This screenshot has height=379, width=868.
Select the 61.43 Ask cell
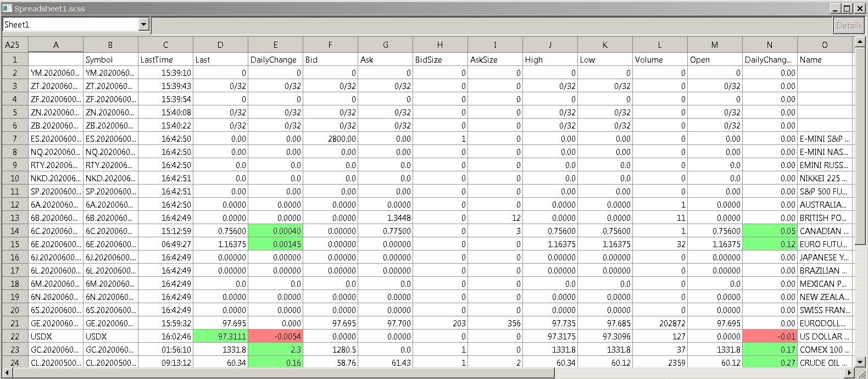(x=385, y=363)
